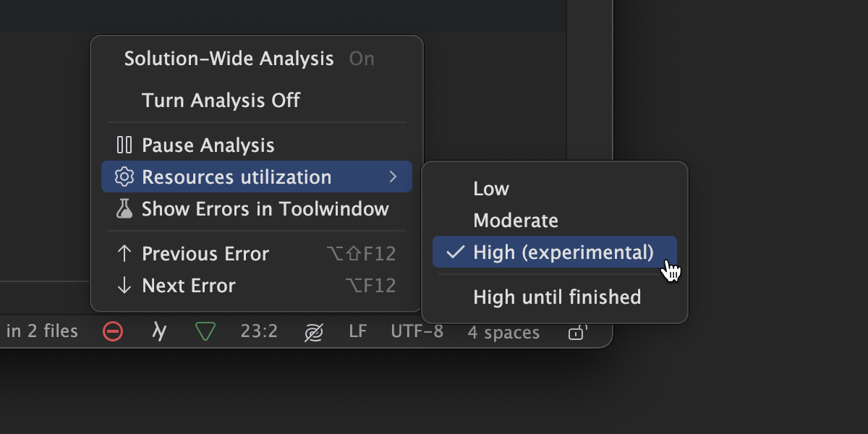868x434 pixels.
Task: Expand the Resources utilization submenu arrow
Action: pos(393,177)
